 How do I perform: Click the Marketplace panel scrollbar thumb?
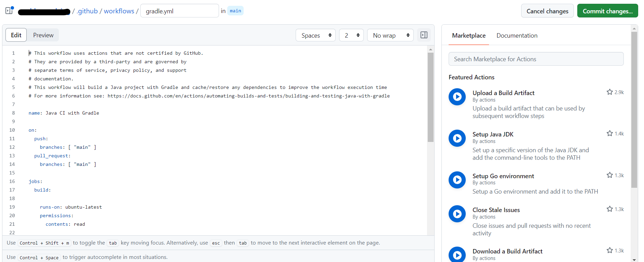pos(634,109)
